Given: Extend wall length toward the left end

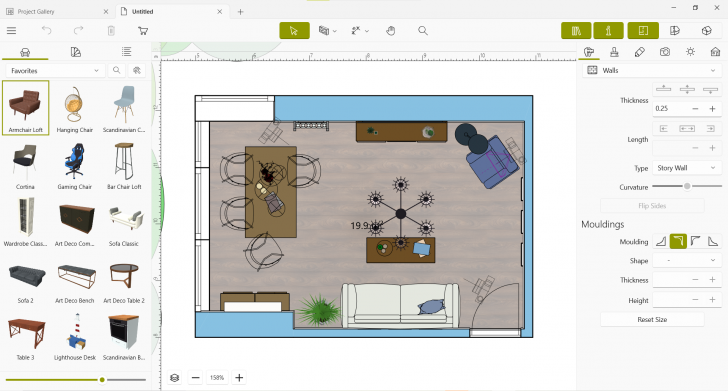Looking at the screenshot, I should pyautogui.click(x=664, y=129).
